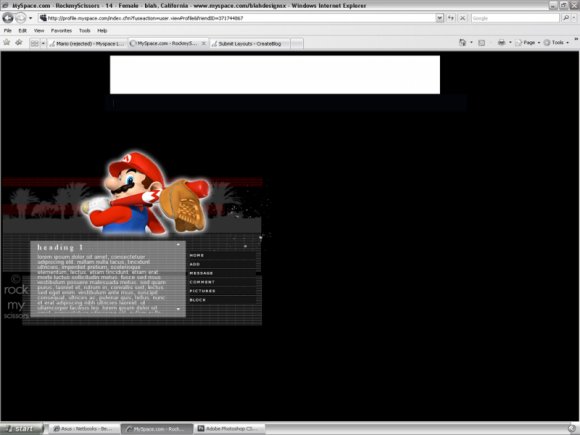This screenshot has width=580, height=435.
Task: Open the Tools menu in menu bar
Action: tap(84, 31)
